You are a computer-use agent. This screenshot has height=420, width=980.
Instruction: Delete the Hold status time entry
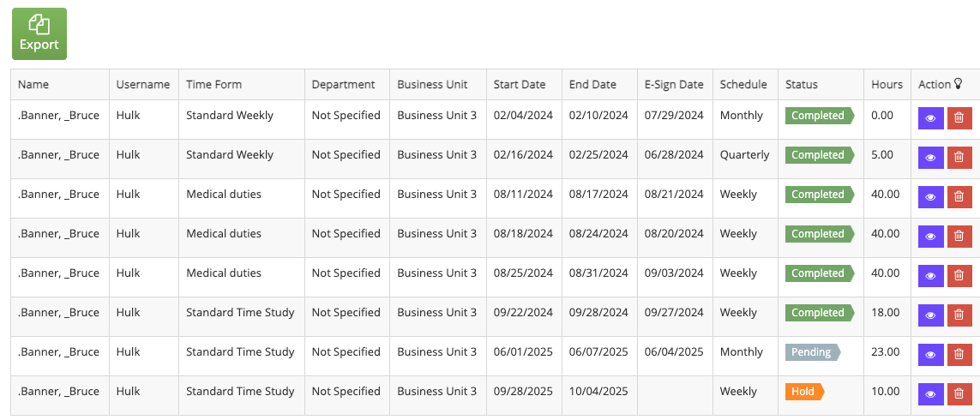coord(959,393)
